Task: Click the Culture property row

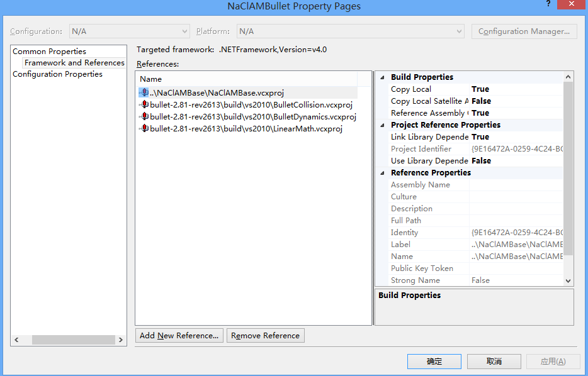Action: pyautogui.click(x=475, y=197)
